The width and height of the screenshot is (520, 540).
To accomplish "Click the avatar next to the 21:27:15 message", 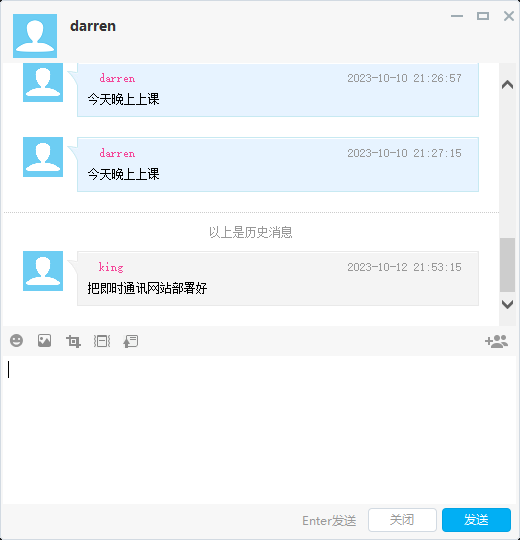I will tap(43, 157).
